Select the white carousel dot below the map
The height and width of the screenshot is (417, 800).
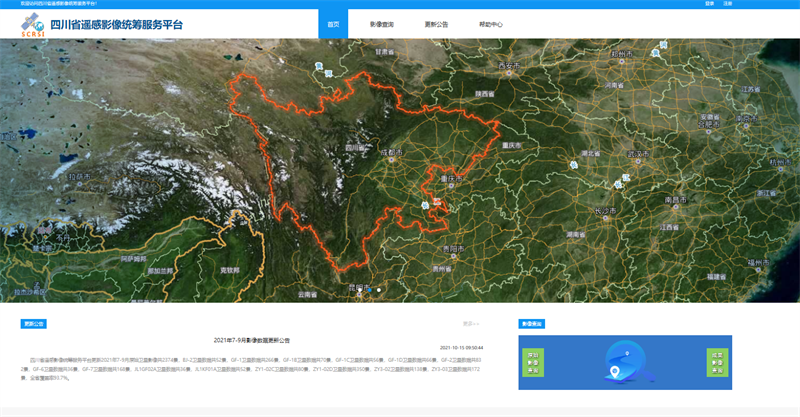click(379, 291)
